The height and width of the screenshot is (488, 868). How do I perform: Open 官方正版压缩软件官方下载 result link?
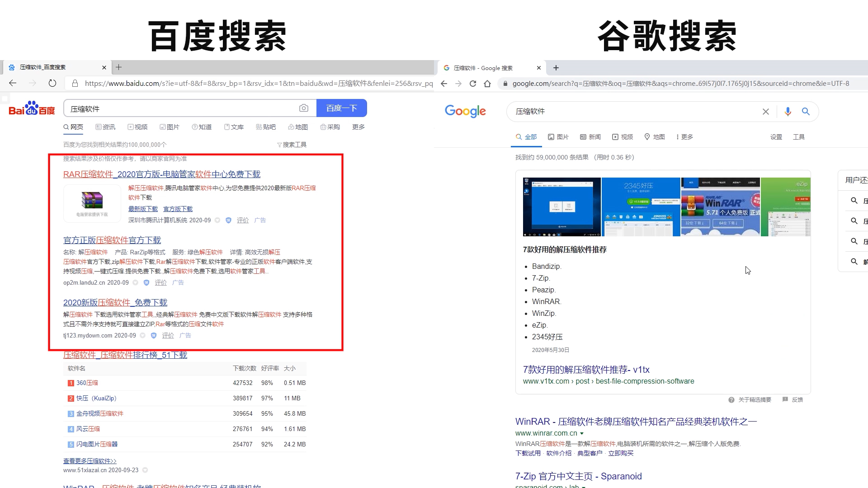pyautogui.click(x=112, y=240)
